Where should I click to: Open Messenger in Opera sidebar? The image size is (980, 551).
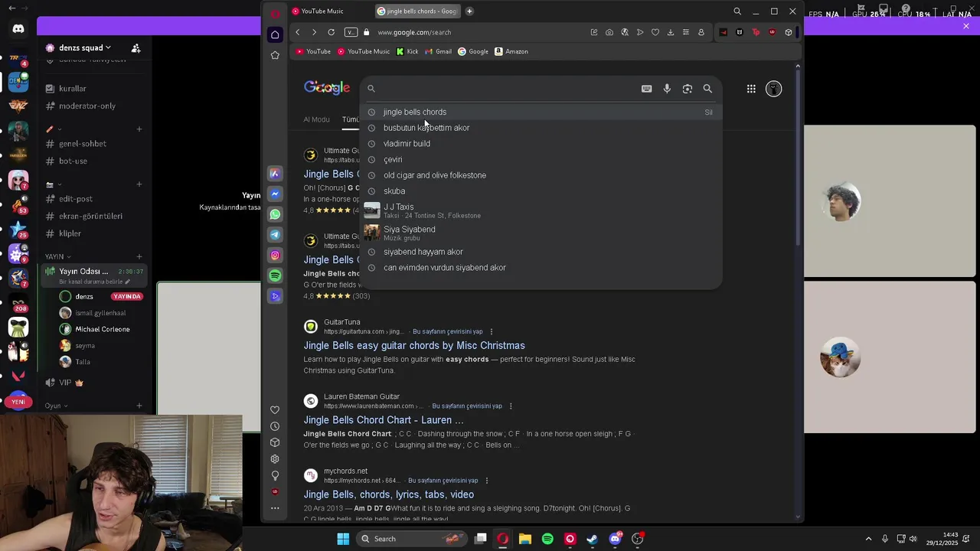pos(275,194)
